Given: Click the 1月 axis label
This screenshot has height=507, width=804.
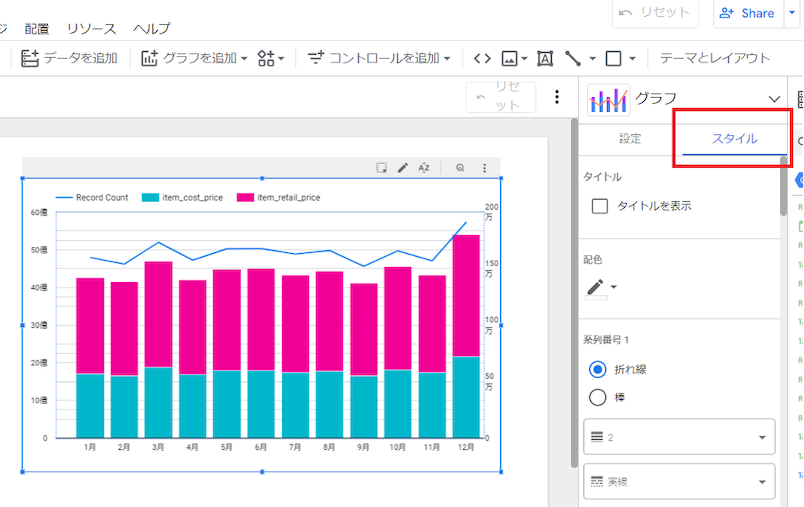Looking at the screenshot, I should point(90,447).
